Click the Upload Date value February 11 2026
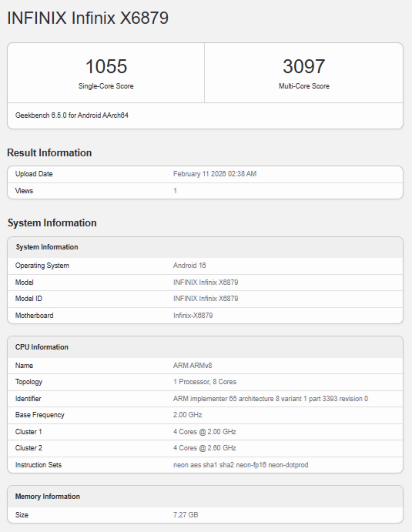The width and height of the screenshot is (412, 532). point(215,174)
